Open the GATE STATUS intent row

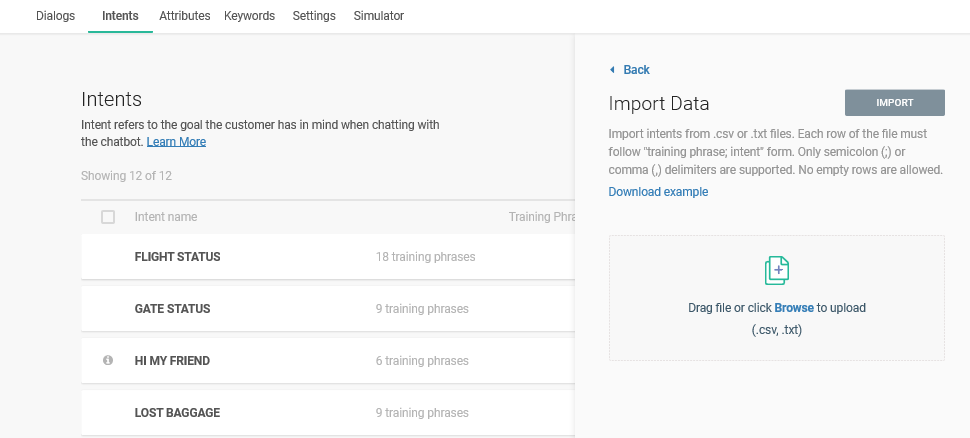tap(172, 309)
